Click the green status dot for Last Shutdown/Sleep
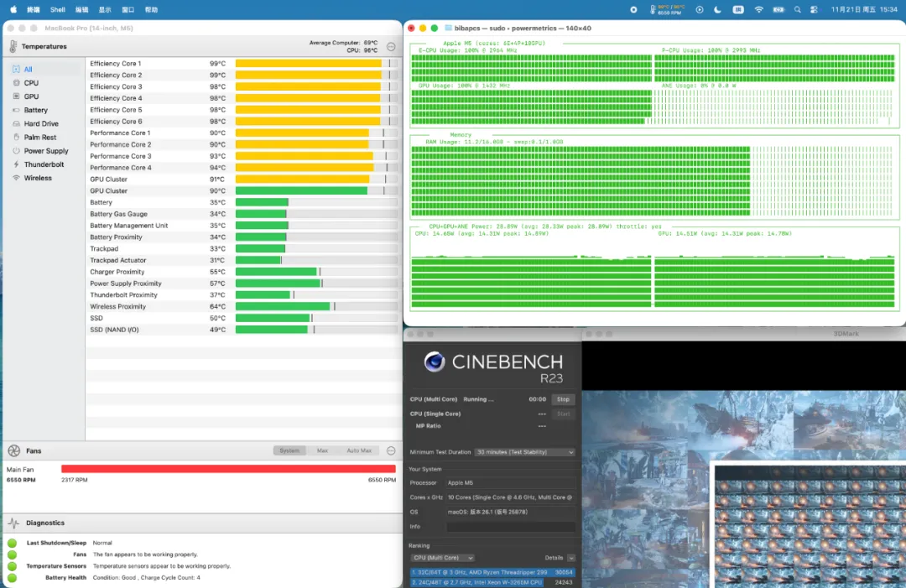The height and width of the screenshot is (588, 906). tap(12, 543)
